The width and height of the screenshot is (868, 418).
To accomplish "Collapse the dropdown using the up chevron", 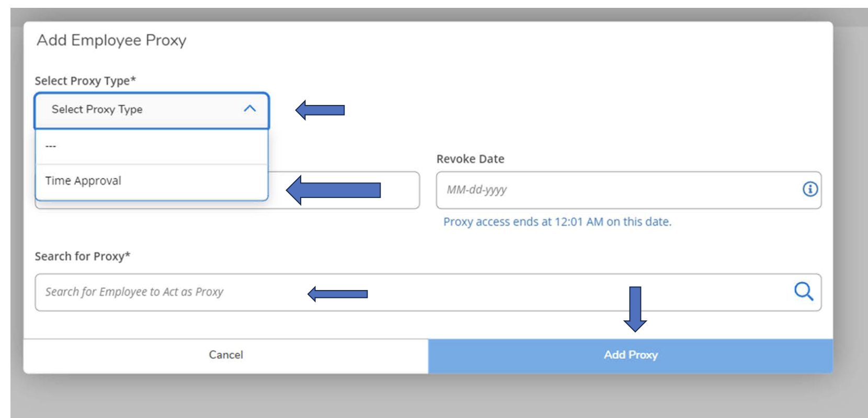I will pyautogui.click(x=250, y=109).
